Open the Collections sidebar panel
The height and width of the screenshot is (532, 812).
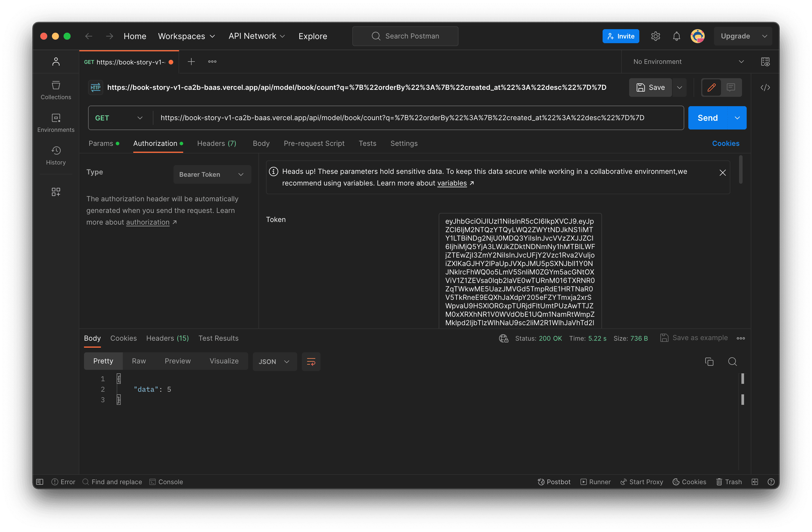pyautogui.click(x=56, y=90)
